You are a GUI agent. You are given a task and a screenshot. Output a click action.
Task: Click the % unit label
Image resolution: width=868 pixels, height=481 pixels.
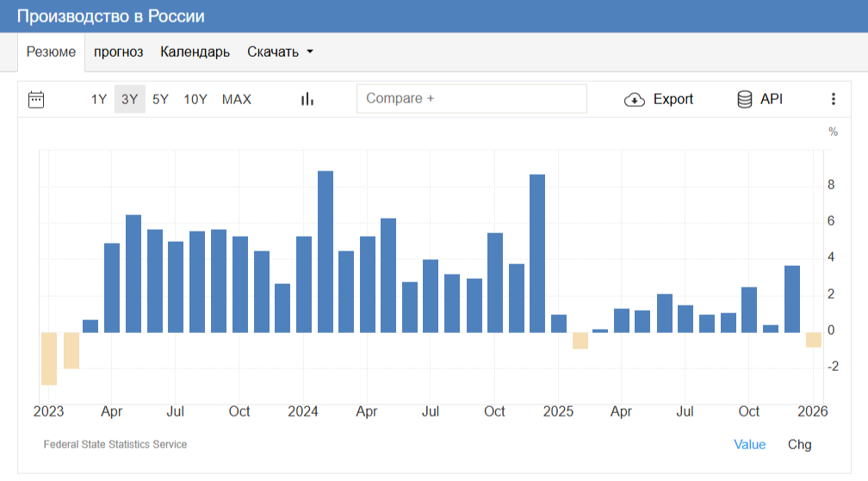point(833,132)
